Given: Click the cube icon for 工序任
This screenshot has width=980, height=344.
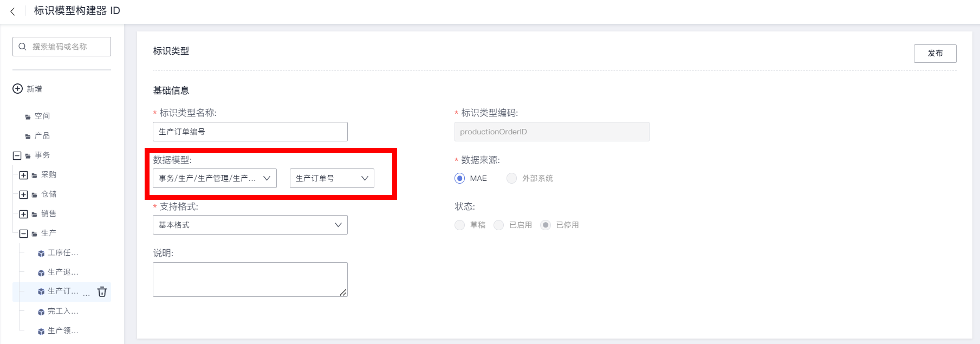Looking at the screenshot, I should [x=41, y=253].
